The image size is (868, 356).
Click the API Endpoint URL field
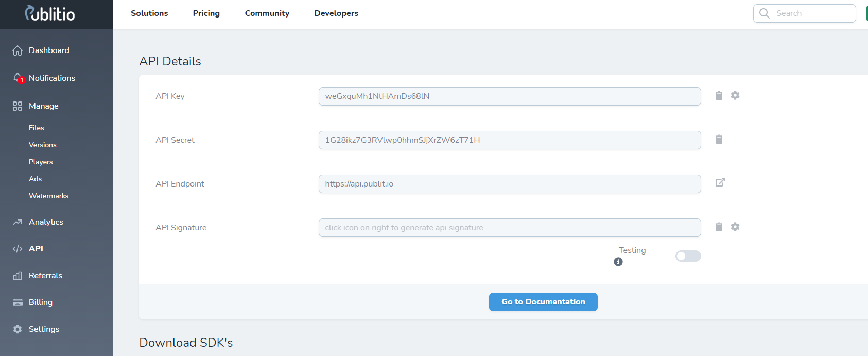[510, 184]
